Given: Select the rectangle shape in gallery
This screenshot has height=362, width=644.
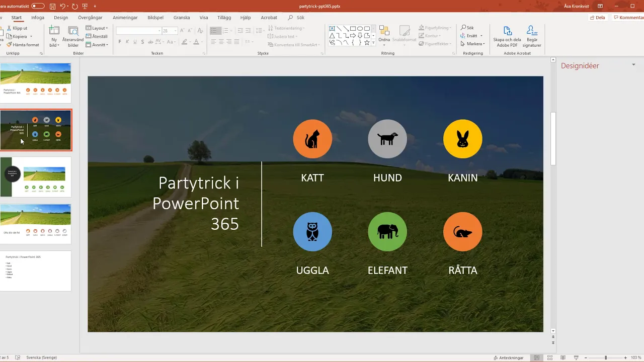Looking at the screenshot, I should click(x=353, y=29).
